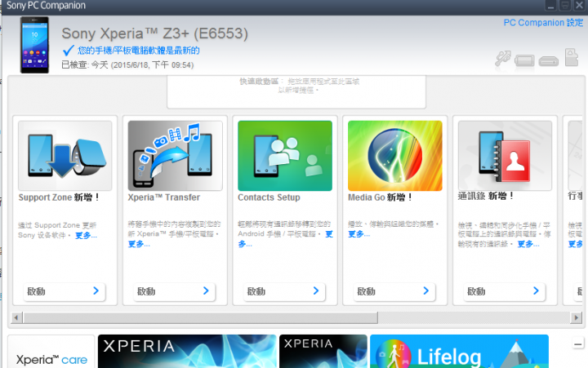Open the 通訊錄 address book tile image
Image resolution: width=588 pixels, height=368 pixels.
(505, 156)
